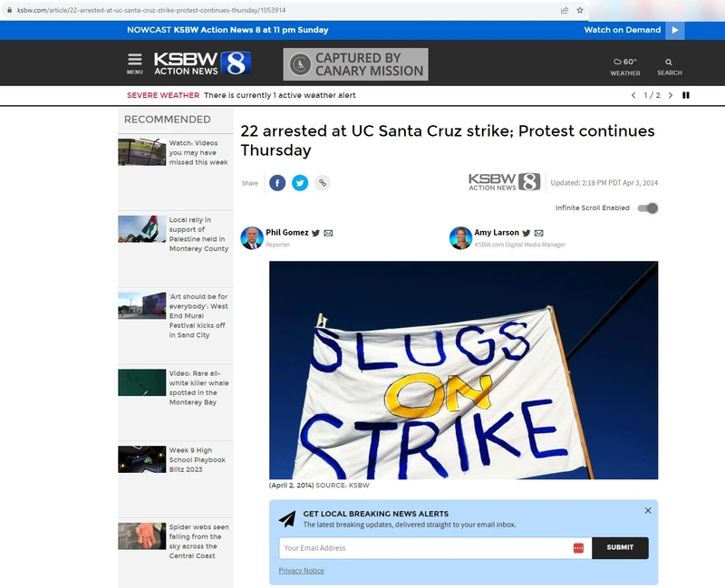Play the Watch on Demand video button
This screenshot has width=725, height=588.
pyautogui.click(x=674, y=30)
